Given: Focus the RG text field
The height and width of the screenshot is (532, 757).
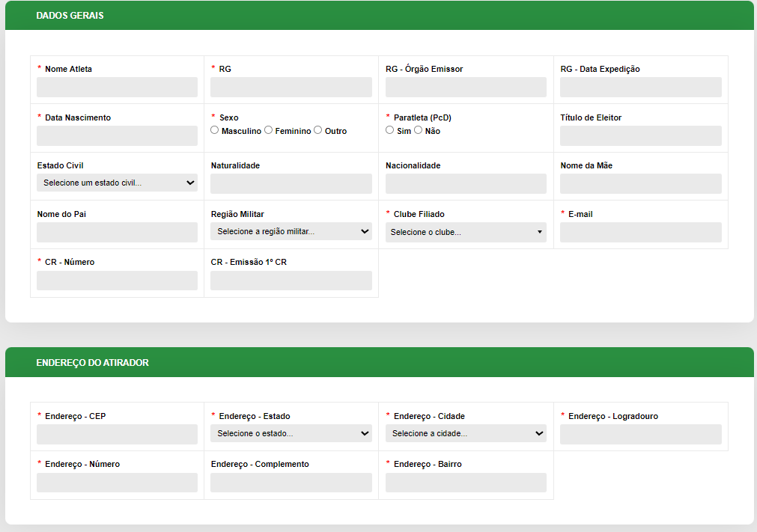Looking at the screenshot, I should click(x=291, y=88).
